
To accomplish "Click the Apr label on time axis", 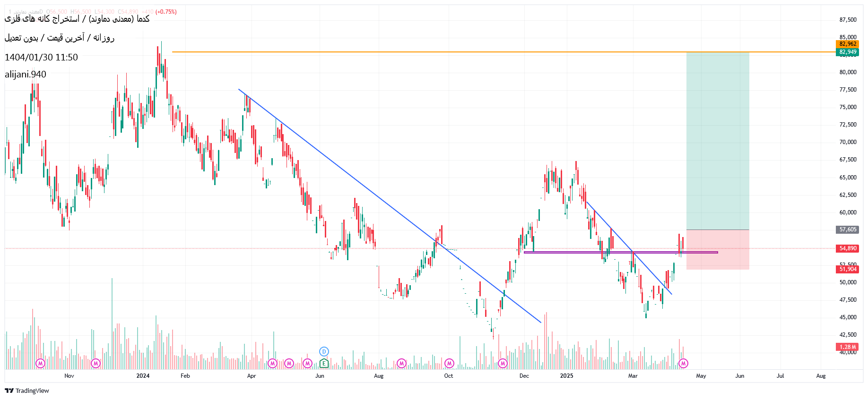I will coord(252,376).
